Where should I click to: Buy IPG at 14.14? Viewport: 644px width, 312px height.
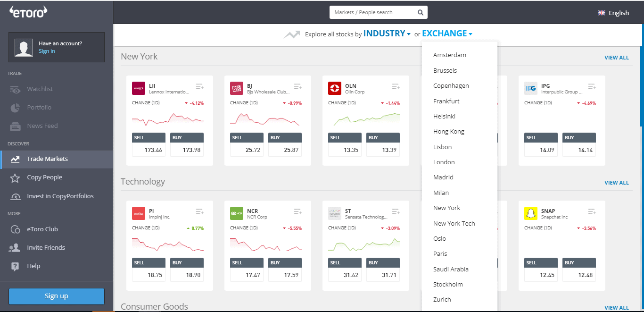[579, 144]
